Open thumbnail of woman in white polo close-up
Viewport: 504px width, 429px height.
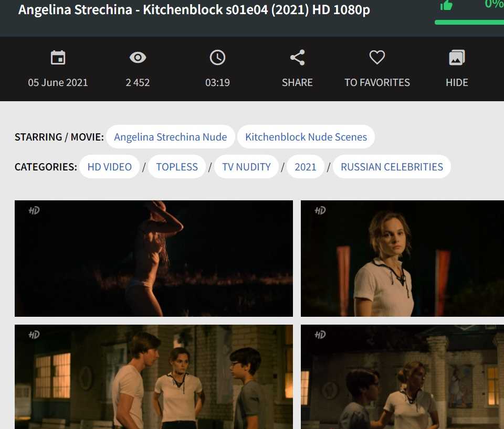point(402,259)
